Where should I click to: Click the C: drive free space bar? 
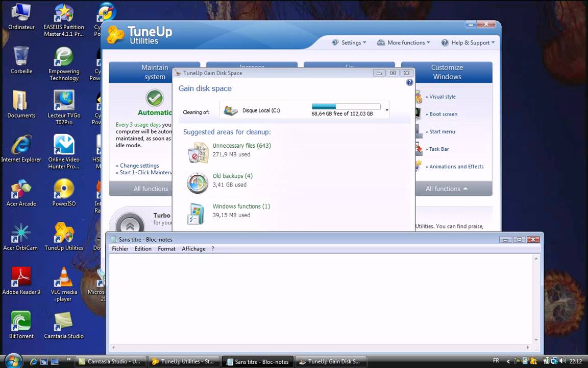346,107
